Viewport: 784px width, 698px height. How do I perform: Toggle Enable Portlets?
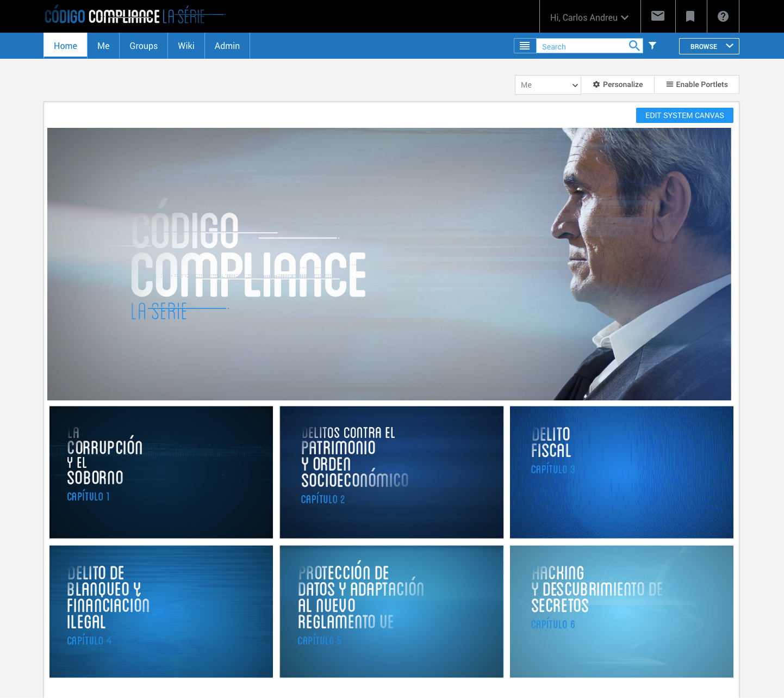696,84
